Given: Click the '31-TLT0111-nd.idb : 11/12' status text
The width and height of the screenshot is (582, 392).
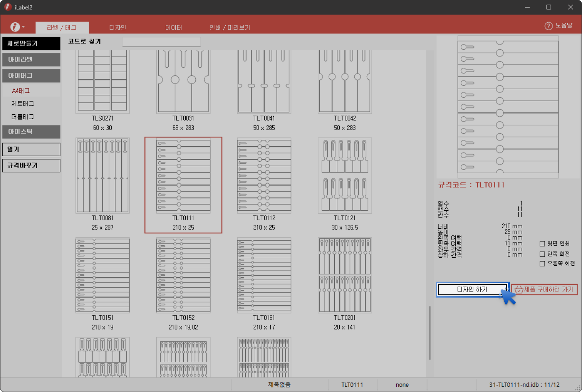Looking at the screenshot, I should [524, 385].
